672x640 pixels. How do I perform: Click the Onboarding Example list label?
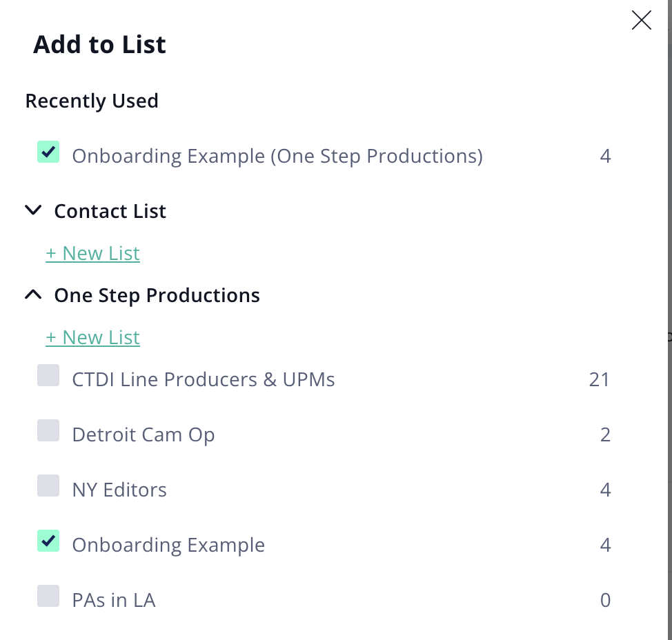point(168,546)
